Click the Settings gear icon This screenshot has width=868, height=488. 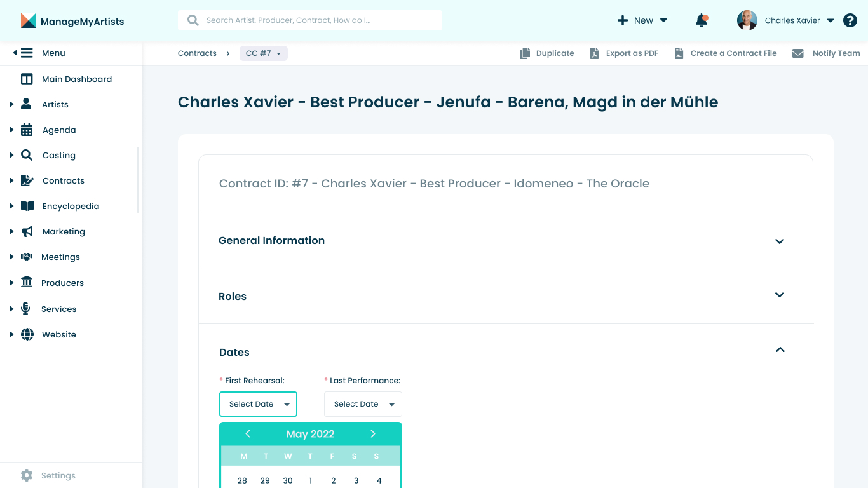[x=27, y=475]
